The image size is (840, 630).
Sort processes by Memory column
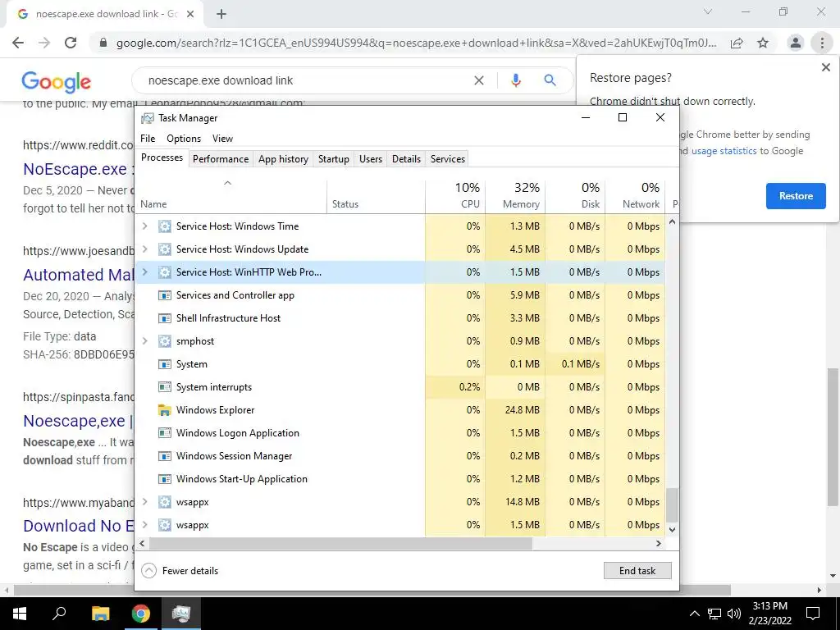[515, 196]
